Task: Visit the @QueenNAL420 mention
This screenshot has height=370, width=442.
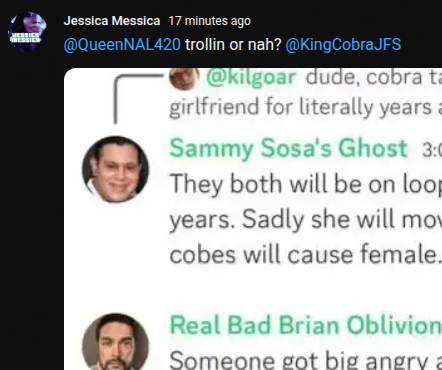Action: pyautogui.click(x=122, y=44)
